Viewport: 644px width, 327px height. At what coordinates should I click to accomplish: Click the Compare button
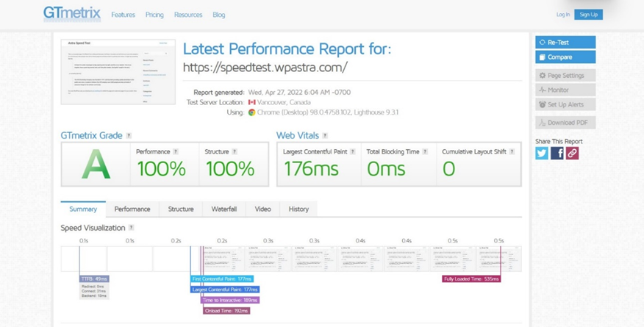565,57
